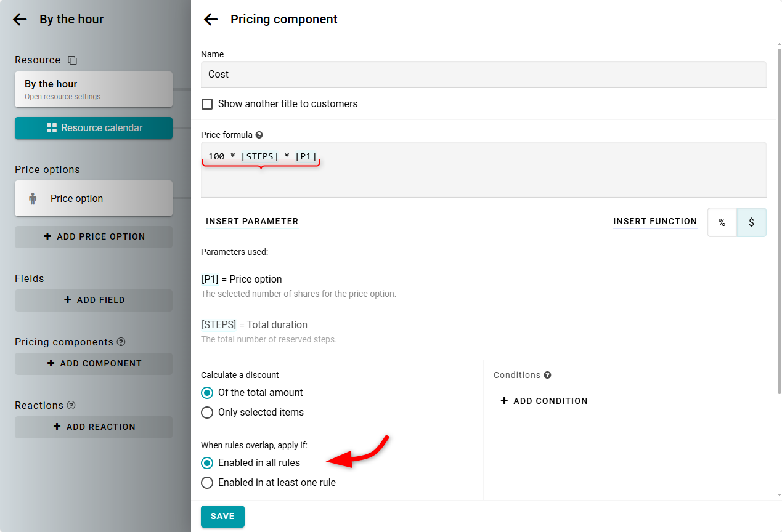This screenshot has width=782, height=532.
Task: Choose Enabled in at least one rule
Action: 207,483
